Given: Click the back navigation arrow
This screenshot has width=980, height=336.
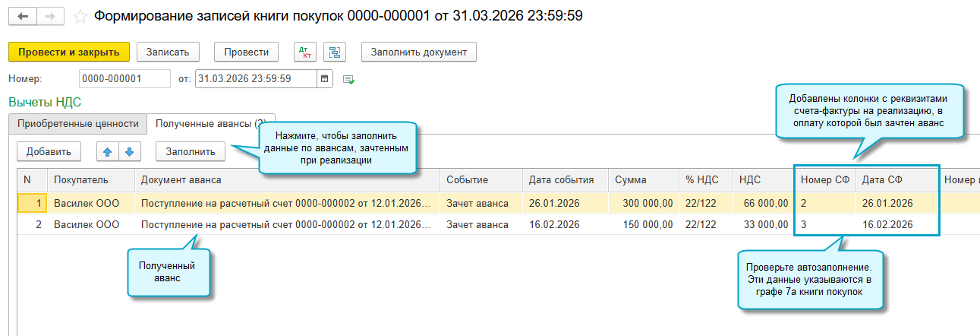Looking at the screenshot, I should pyautogui.click(x=22, y=16).
